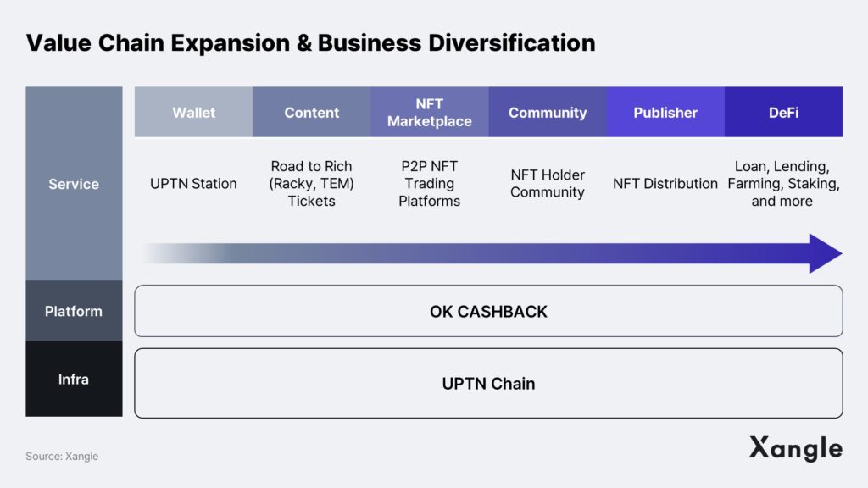Click the Service row label

74,184
